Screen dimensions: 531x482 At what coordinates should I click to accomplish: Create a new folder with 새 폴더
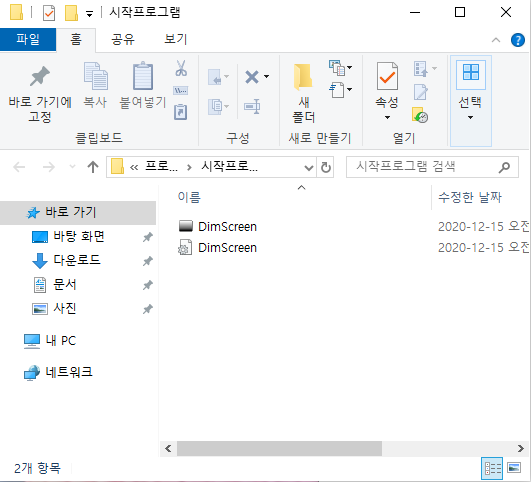click(x=303, y=93)
